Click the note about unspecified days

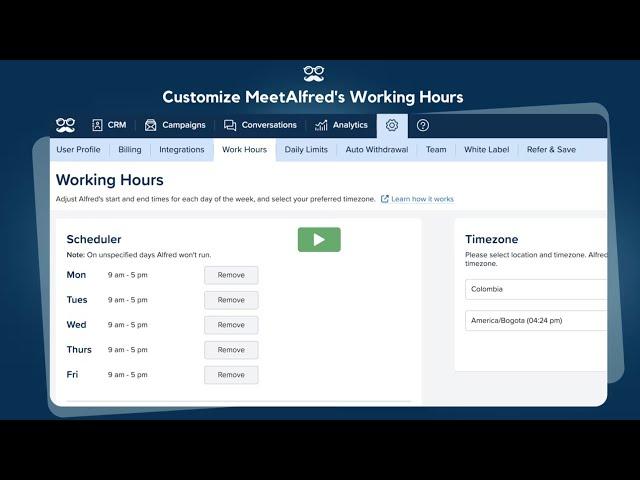[139, 255]
